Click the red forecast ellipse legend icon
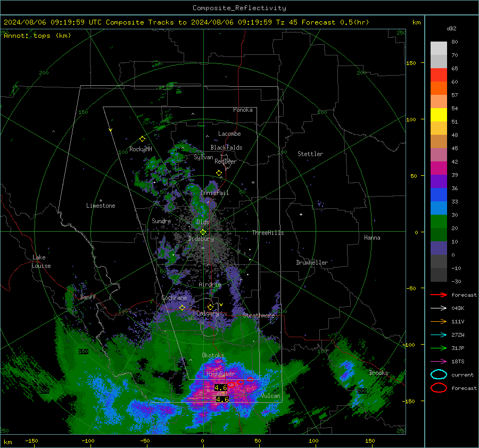Screen dimensions: 479x448 [x=439, y=388]
